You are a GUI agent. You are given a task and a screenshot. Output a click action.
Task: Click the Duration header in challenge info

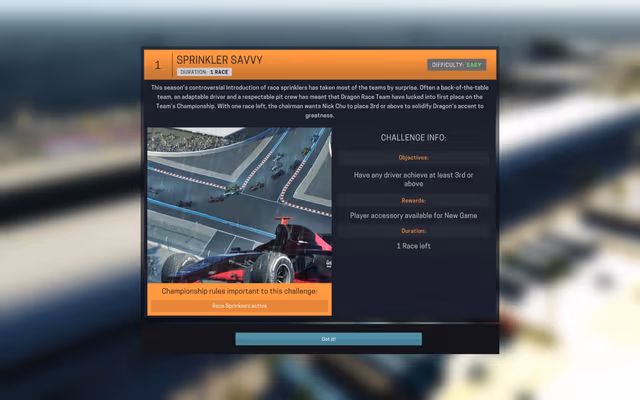pyautogui.click(x=414, y=231)
